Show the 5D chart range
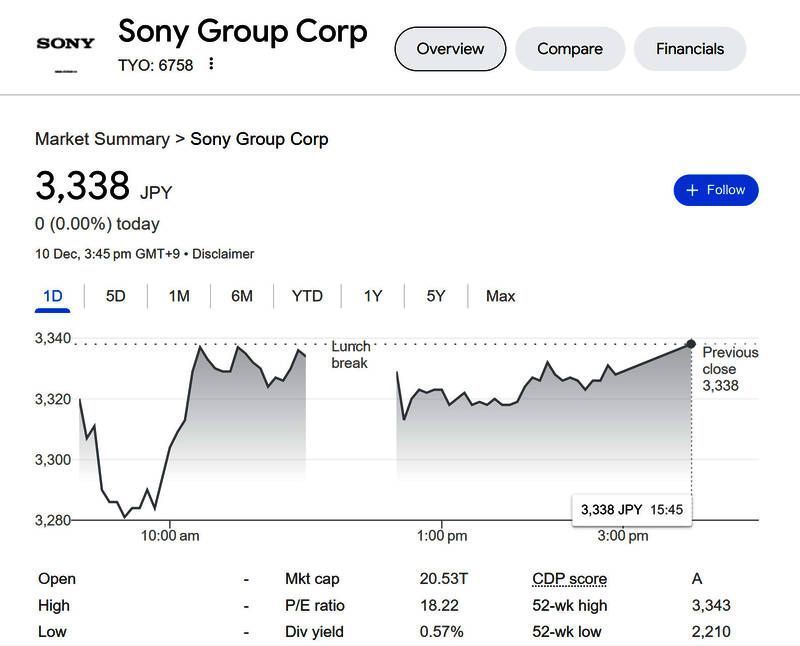 [x=116, y=296]
